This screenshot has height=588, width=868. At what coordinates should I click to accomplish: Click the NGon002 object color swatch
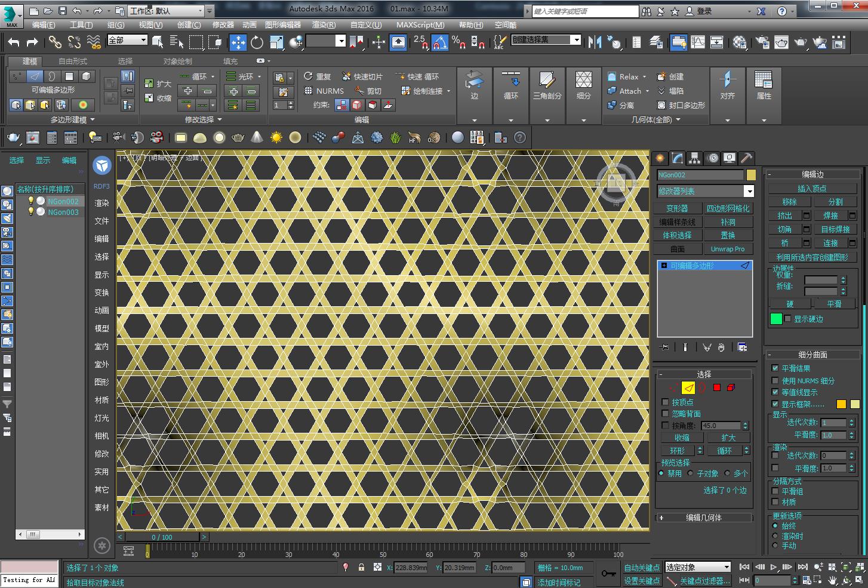pyautogui.click(x=751, y=175)
